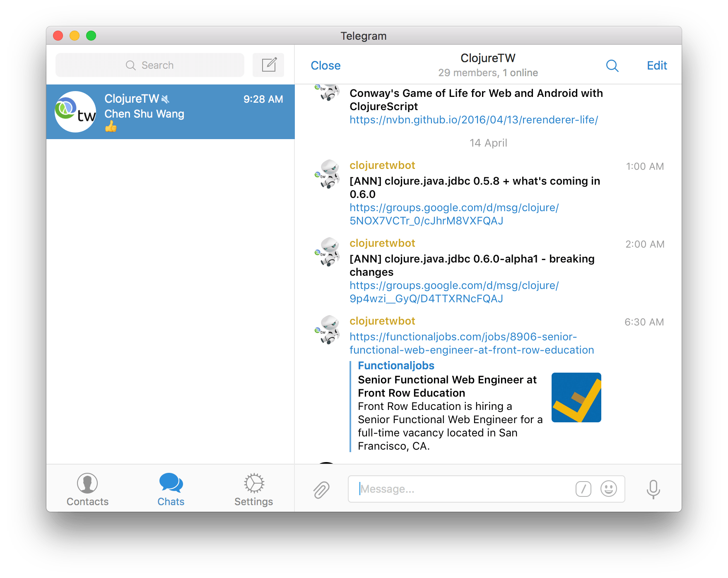Select the ClojureTW chat row
This screenshot has width=728, height=578.
tap(171, 112)
